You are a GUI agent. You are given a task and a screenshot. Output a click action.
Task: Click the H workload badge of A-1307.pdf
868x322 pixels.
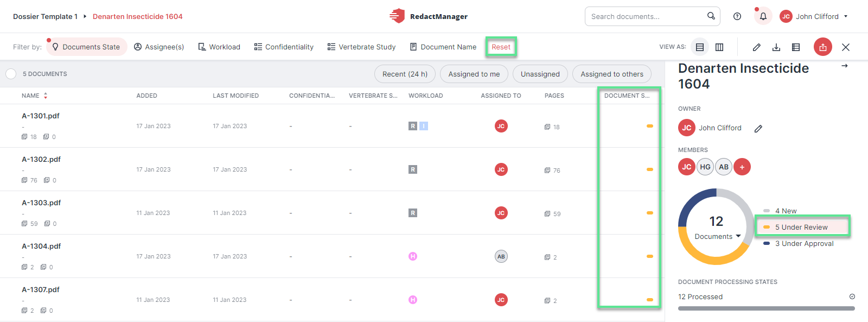point(413,300)
